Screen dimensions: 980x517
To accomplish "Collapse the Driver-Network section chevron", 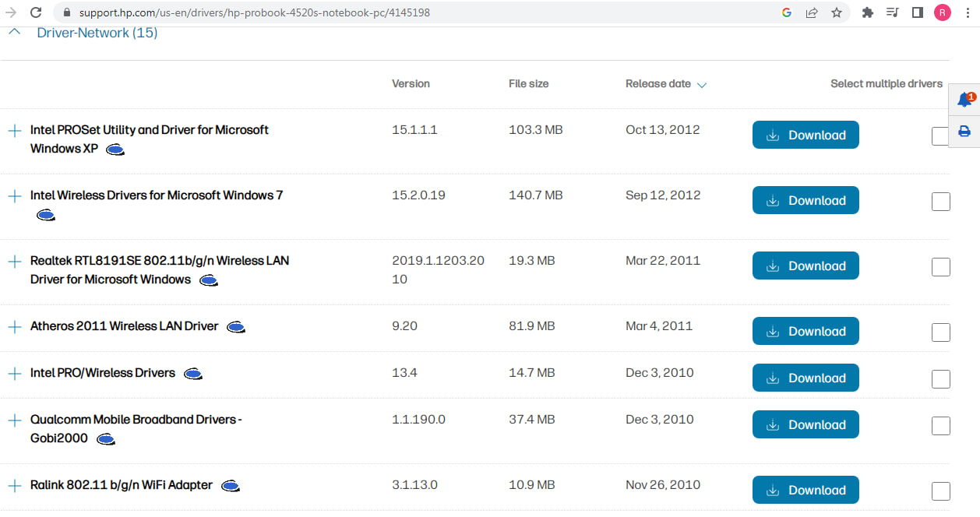I will click(x=14, y=33).
